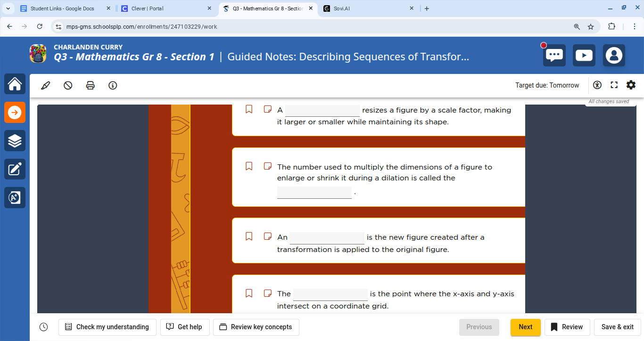This screenshot has width=644, height=341.
Task: Open the settings gear
Action: (x=631, y=85)
